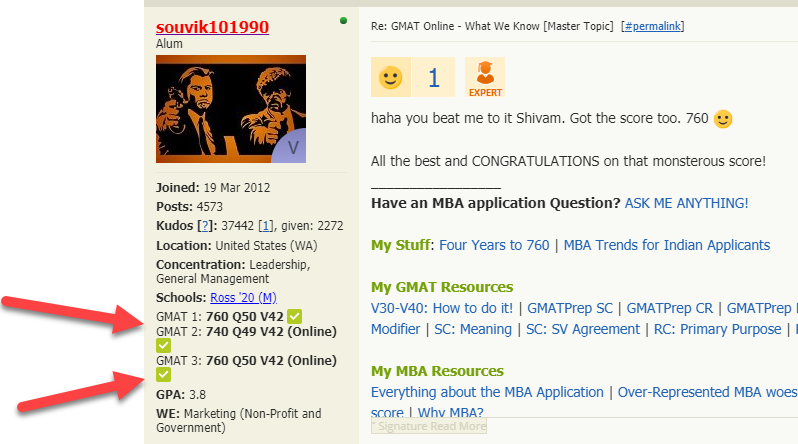Click the Kudos help question mark link

coord(204,226)
